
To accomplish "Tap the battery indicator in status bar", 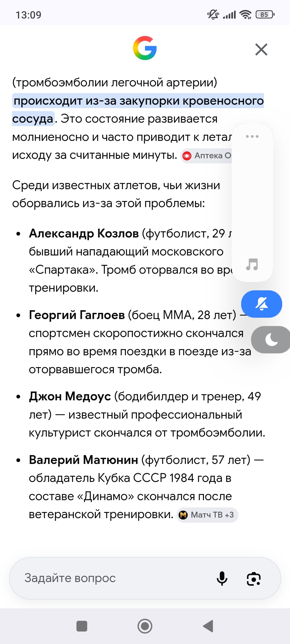I will click(x=265, y=14).
